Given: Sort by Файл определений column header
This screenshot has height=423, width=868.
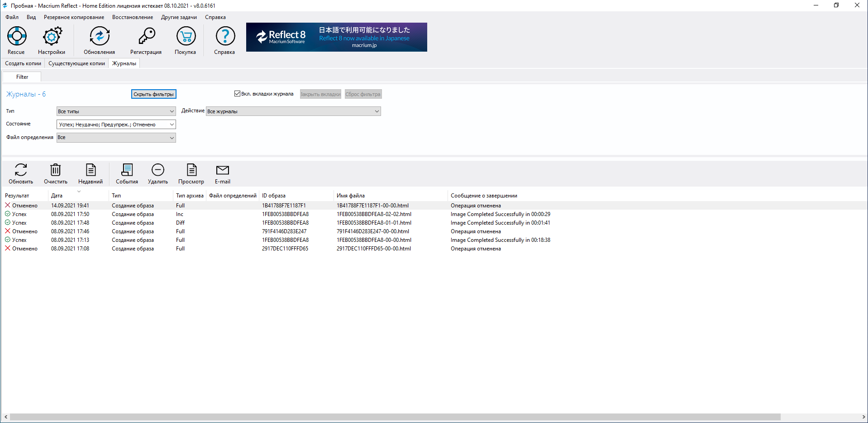Looking at the screenshot, I should [x=233, y=196].
